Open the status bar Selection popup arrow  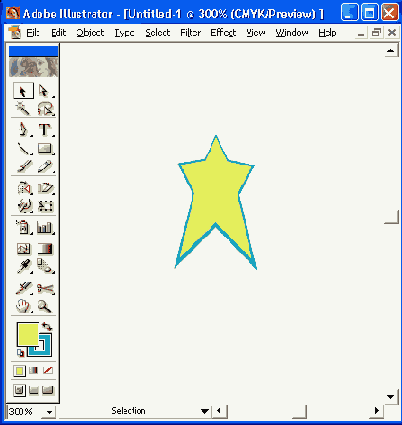(205, 411)
